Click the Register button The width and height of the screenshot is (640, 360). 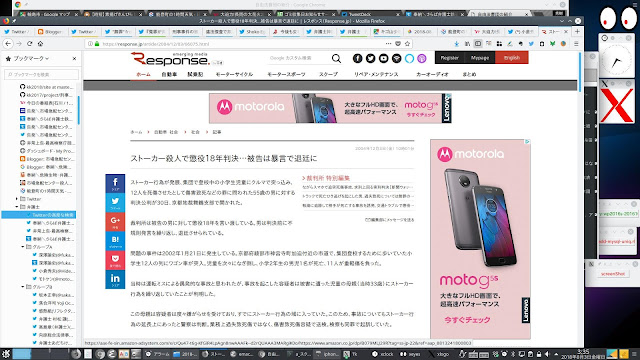point(450,58)
